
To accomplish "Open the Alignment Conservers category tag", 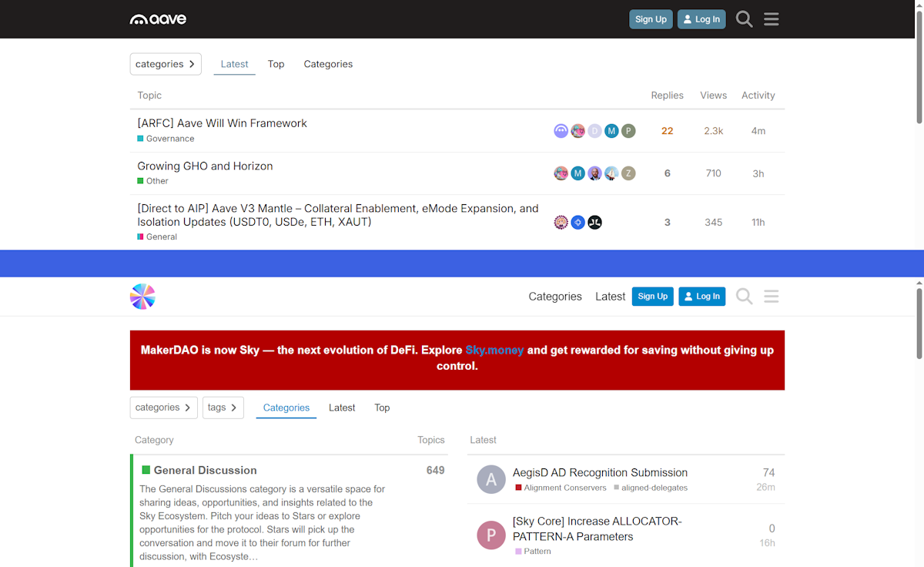I will click(561, 488).
